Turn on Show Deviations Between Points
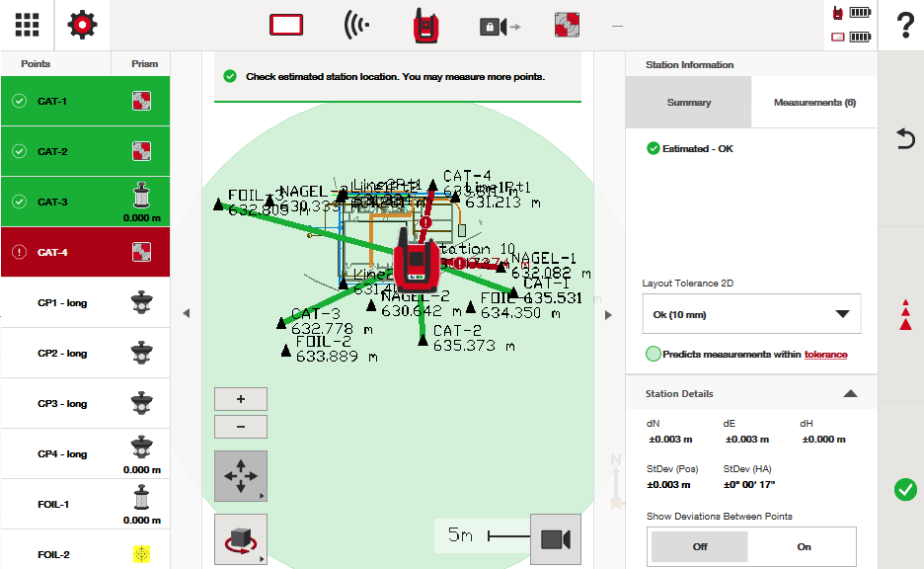The height and width of the screenshot is (569, 924). [803, 546]
